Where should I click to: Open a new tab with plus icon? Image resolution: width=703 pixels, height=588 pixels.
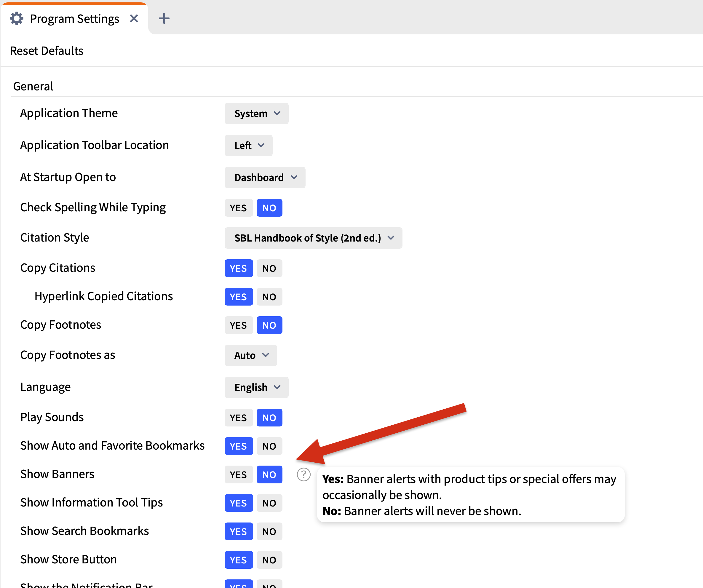click(164, 18)
